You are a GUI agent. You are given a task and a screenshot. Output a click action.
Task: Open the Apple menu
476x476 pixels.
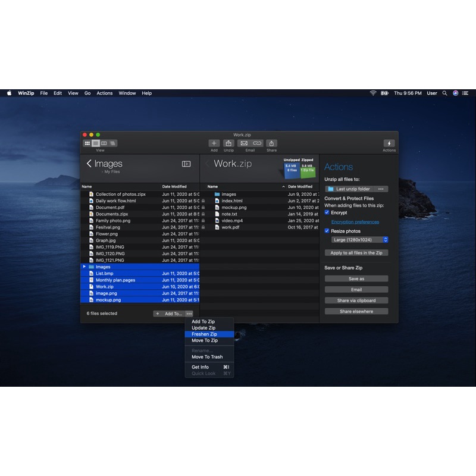(x=10, y=93)
